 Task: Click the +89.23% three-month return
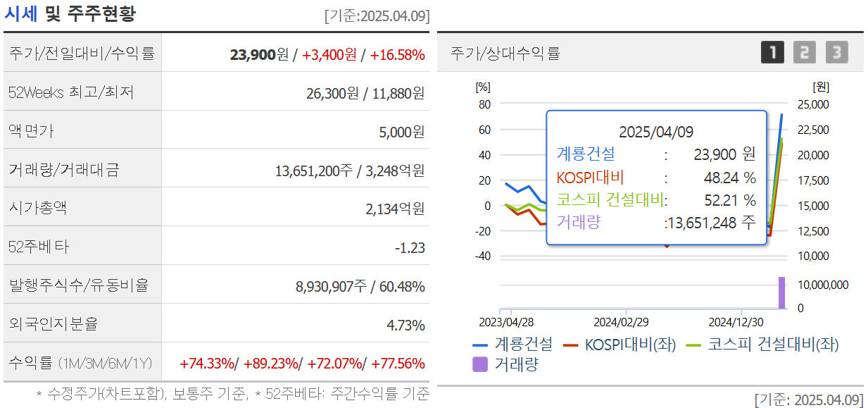pyautogui.click(x=271, y=364)
